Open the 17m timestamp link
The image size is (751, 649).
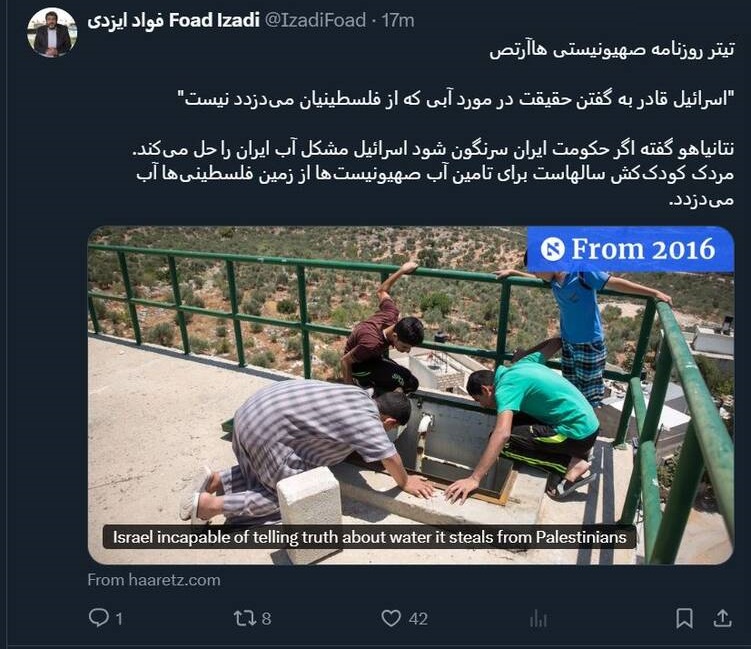coord(398,21)
